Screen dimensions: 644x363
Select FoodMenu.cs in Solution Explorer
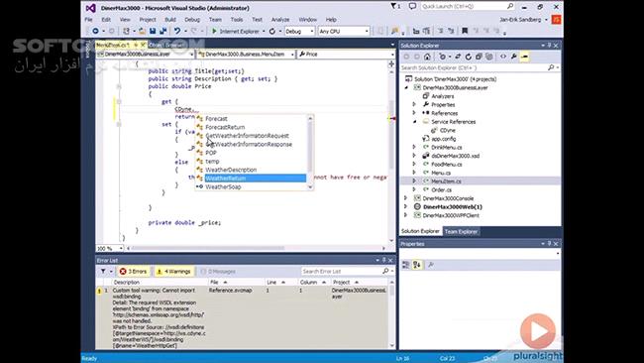pos(447,164)
